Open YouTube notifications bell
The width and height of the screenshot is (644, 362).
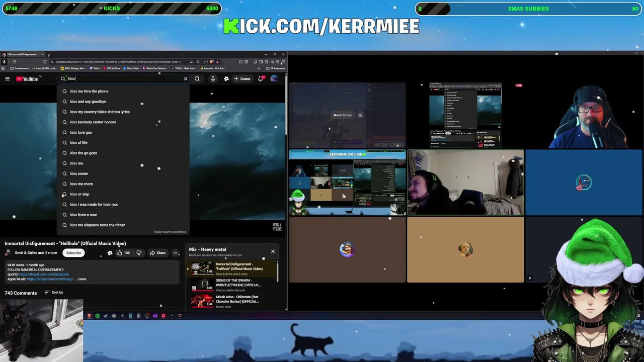[261, 78]
